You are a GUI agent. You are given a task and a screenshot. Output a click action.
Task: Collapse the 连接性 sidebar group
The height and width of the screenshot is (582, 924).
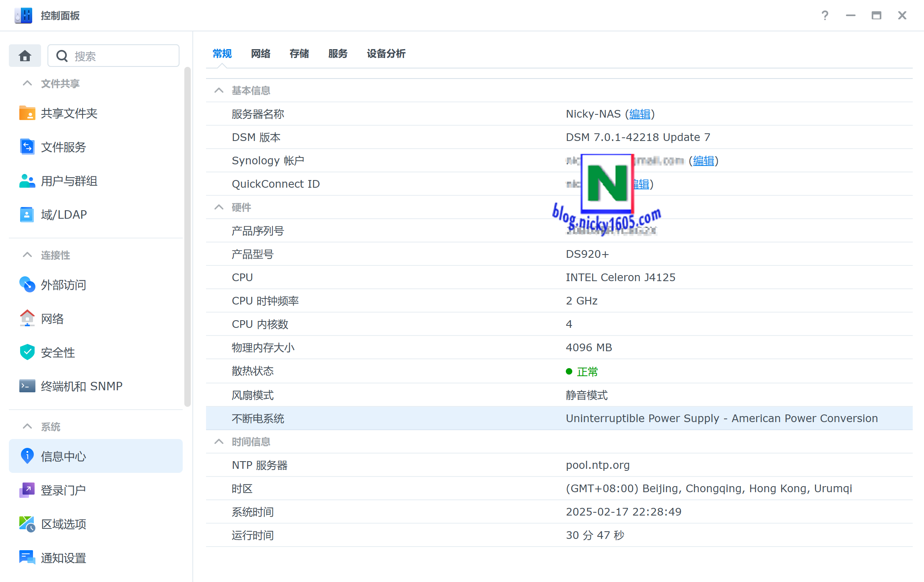point(27,255)
